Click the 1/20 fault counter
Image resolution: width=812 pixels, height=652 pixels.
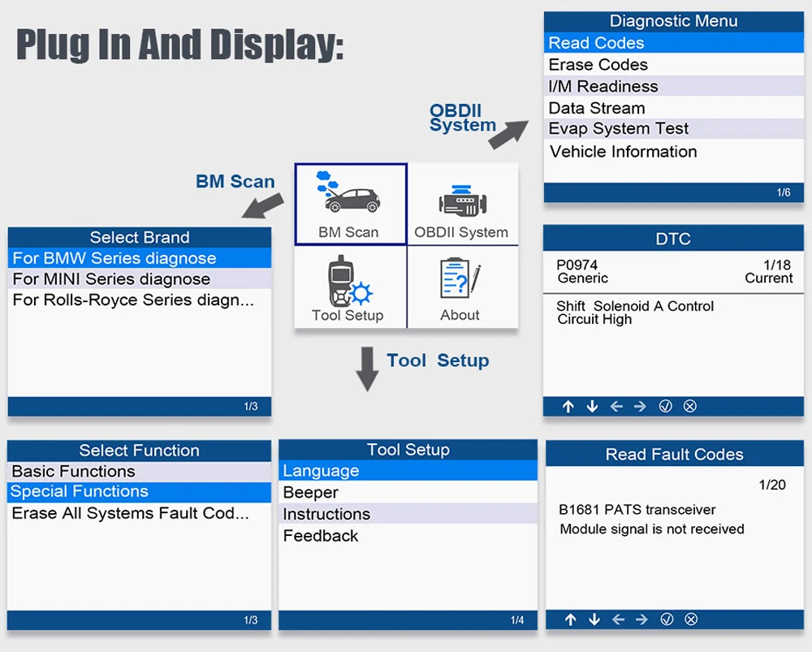(772, 485)
